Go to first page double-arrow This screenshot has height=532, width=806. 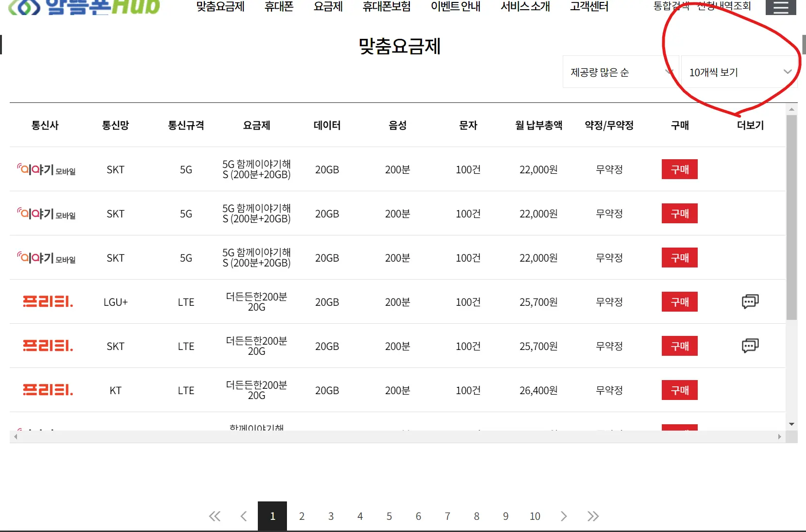click(x=215, y=516)
